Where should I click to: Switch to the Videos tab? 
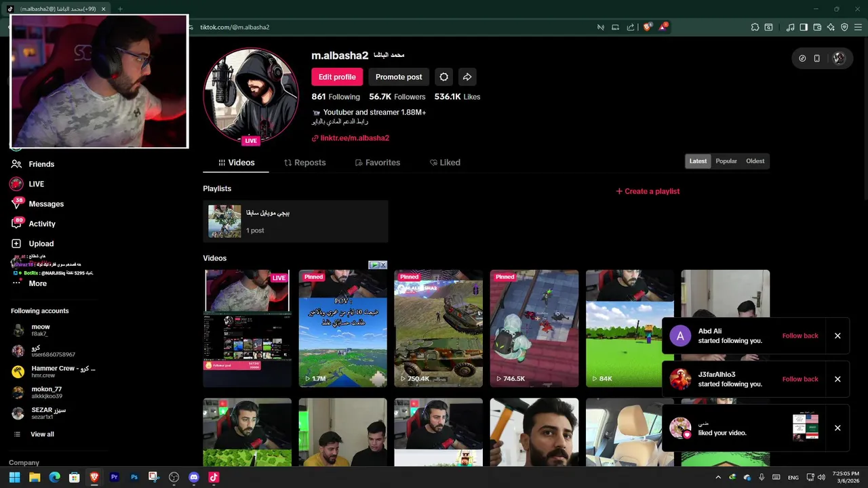click(x=236, y=163)
